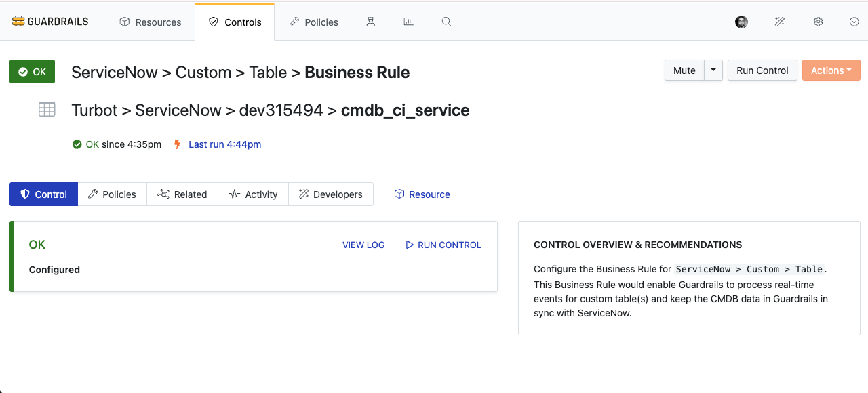This screenshot has width=868, height=393.
Task: Click the user admin icon in the navbar
Action: pyautogui.click(x=370, y=22)
